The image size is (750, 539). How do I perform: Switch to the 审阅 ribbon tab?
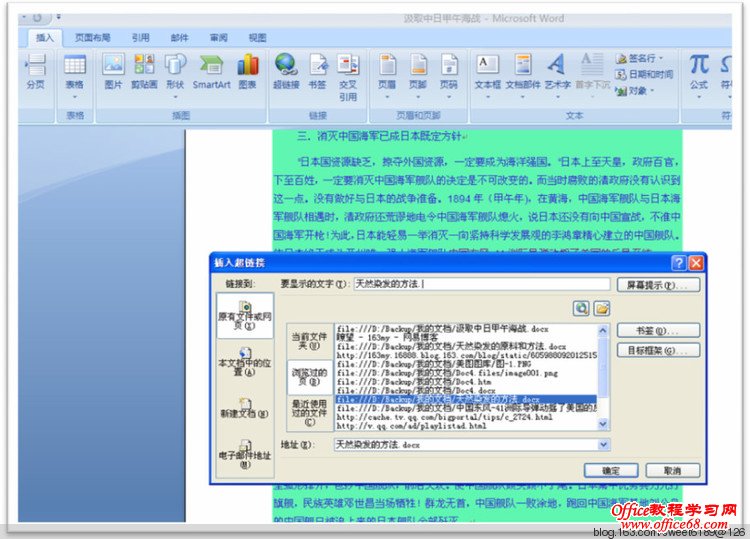(x=219, y=38)
